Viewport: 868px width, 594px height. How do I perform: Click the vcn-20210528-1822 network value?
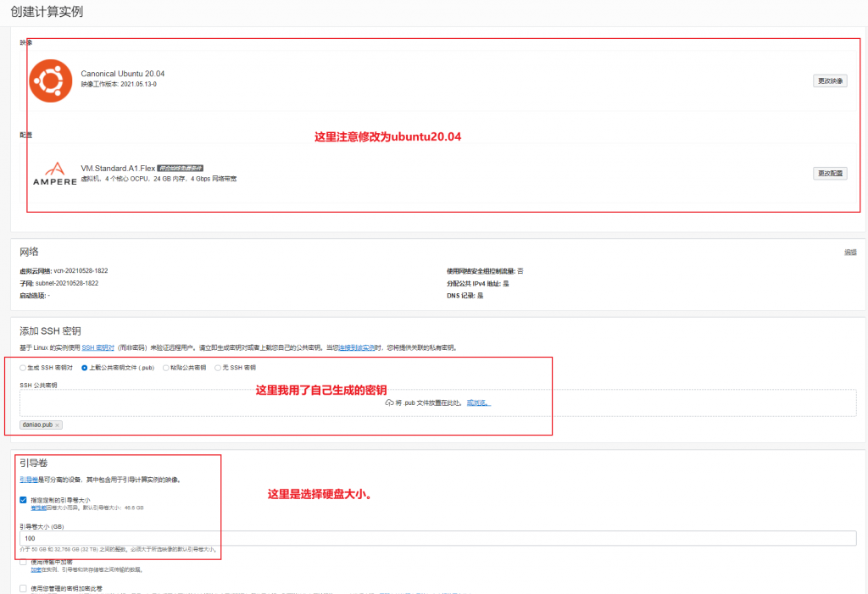(81, 270)
